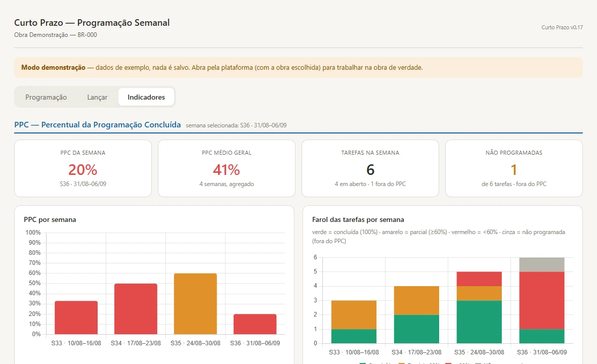Click the 'PPC — Percentual da Programação Concluída' heading
The image size is (597, 364).
click(x=98, y=125)
